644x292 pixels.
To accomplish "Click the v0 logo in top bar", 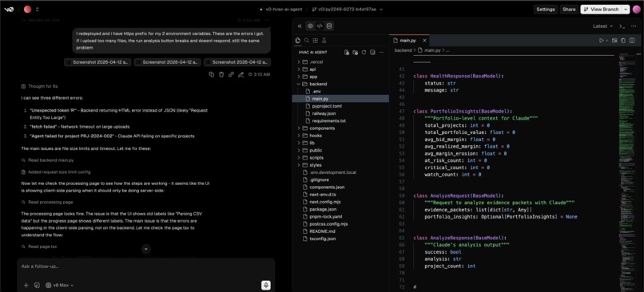I will point(9,9).
